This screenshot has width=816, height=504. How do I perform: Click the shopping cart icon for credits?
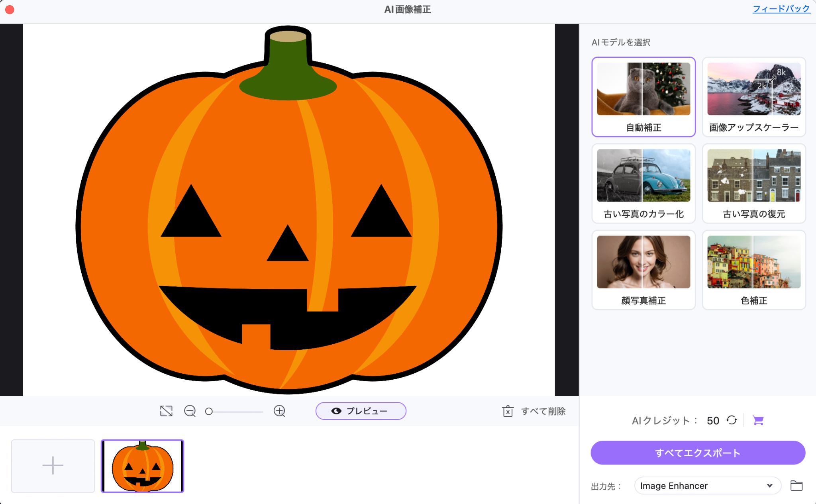758,420
